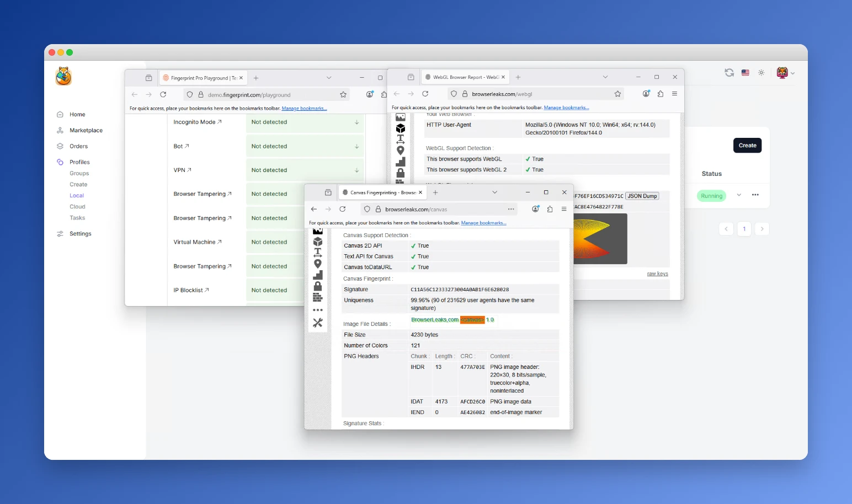Image resolution: width=852 pixels, height=504 pixels.
Task: Click the orange canvas signature swatch
Action: (473, 319)
